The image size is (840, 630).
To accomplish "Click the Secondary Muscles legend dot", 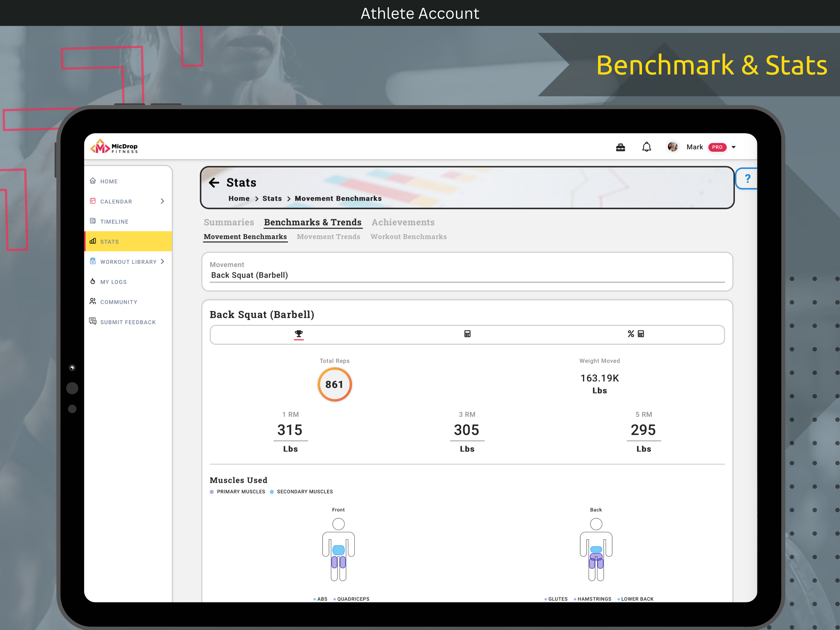I will 272,492.
